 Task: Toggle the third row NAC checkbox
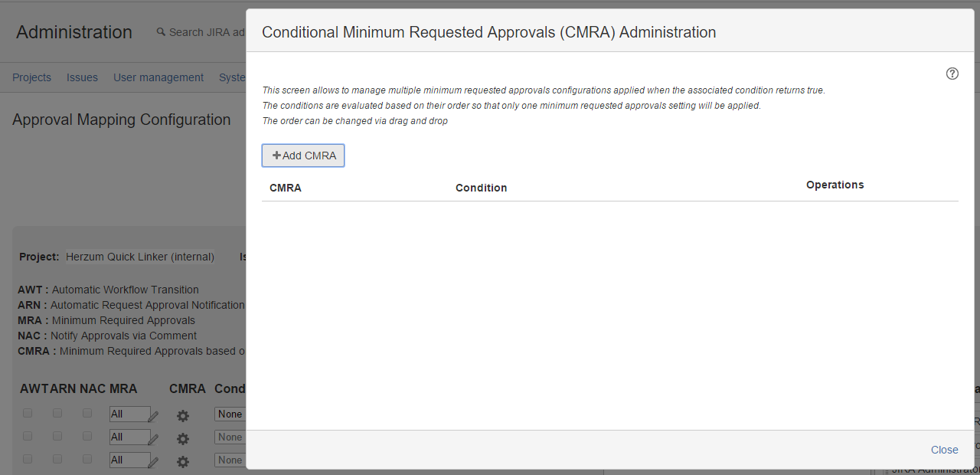[87, 459]
